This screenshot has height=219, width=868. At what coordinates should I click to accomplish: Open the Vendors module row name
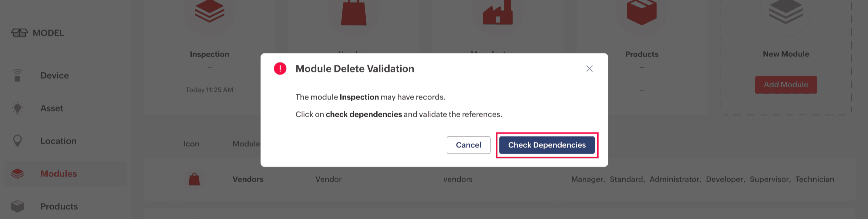tap(248, 179)
